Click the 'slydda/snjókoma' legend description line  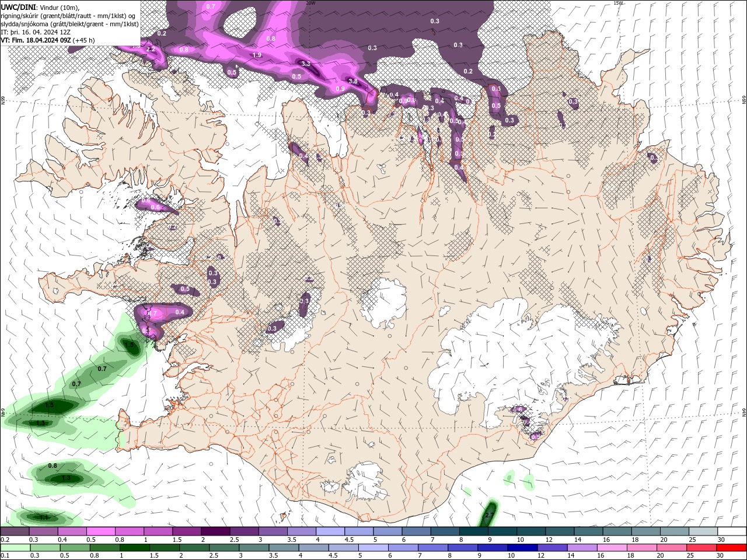click(70, 24)
